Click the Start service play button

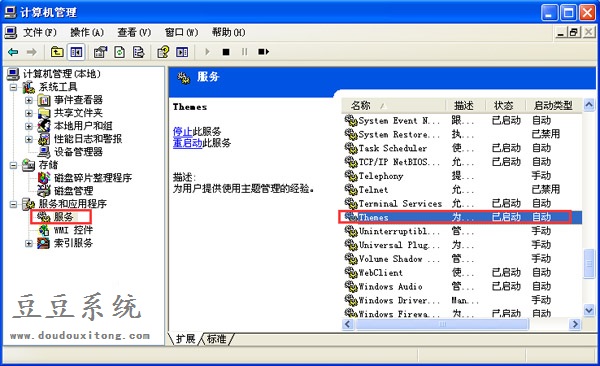coord(207,52)
